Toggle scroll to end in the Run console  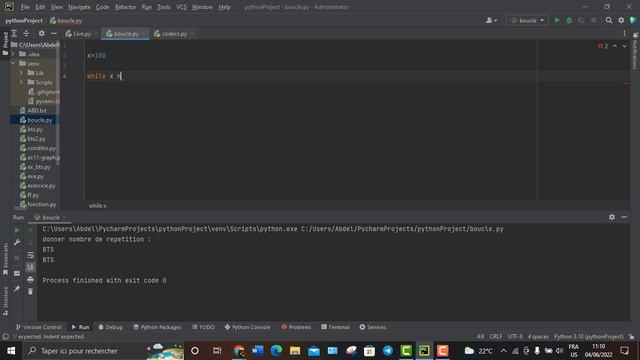tap(30, 267)
